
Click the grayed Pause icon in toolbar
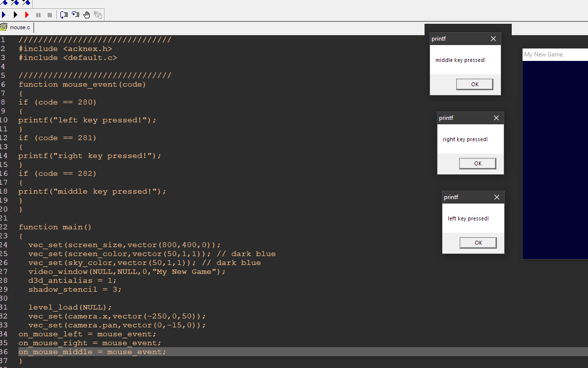coord(38,15)
